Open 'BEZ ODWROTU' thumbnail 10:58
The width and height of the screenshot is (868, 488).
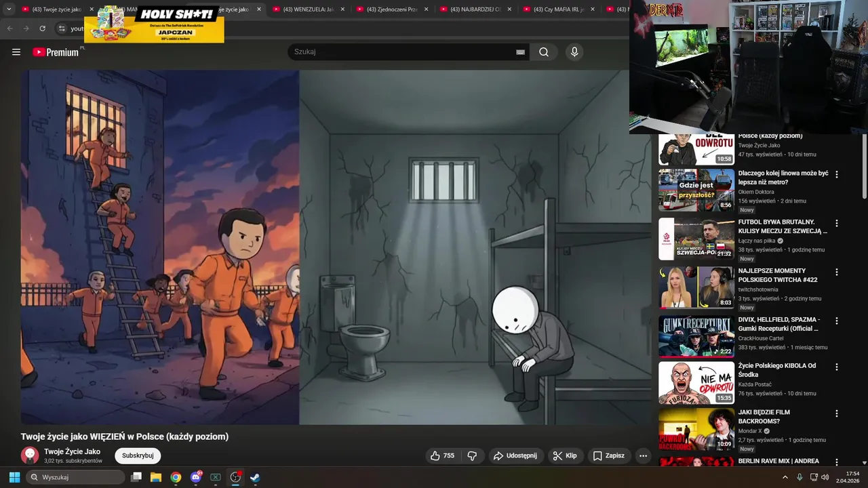696,150
